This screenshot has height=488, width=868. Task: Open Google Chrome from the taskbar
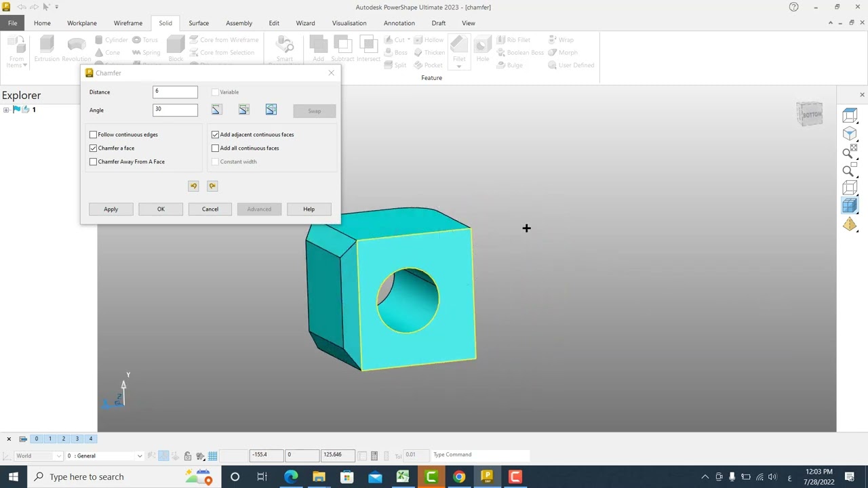459,476
